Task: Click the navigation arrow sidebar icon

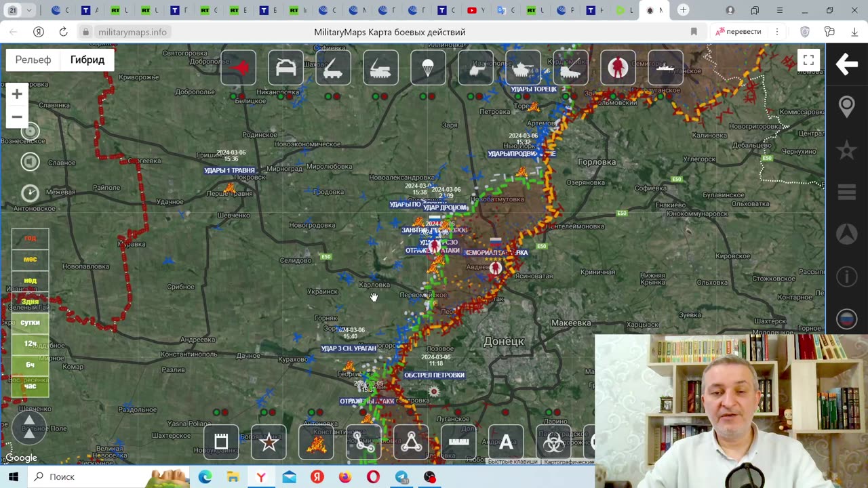Action: click(847, 234)
